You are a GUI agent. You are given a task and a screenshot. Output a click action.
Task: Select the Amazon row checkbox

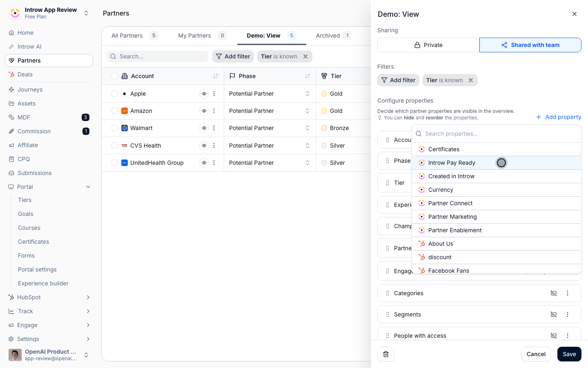115,111
